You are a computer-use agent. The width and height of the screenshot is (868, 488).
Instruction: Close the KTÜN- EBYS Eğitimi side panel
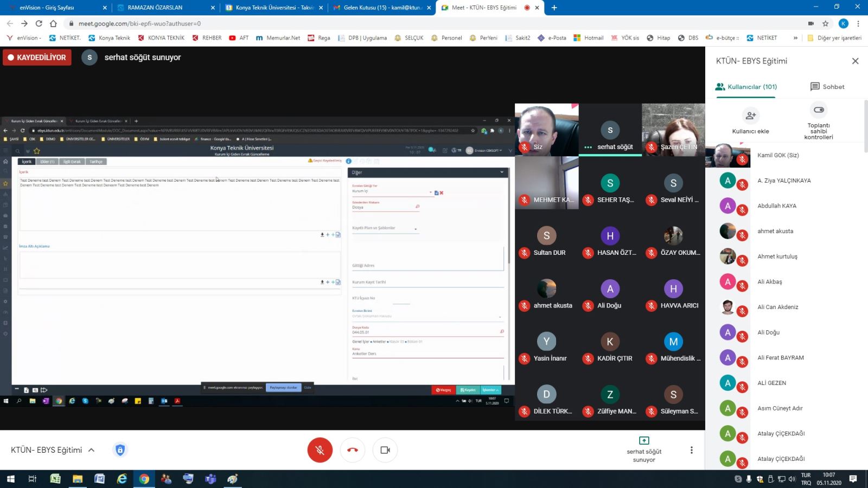pos(855,61)
